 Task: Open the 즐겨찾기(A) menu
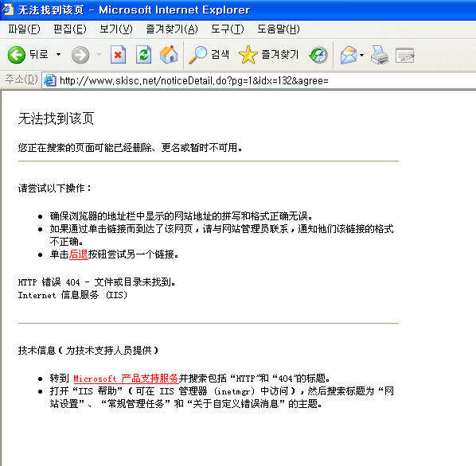[x=172, y=29]
